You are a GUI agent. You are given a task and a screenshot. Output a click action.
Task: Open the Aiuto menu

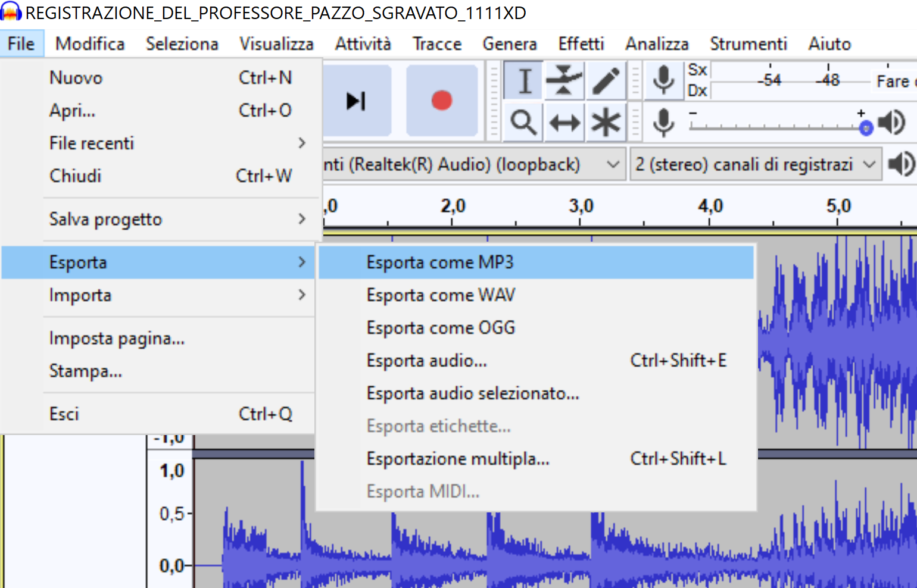[x=829, y=43]
